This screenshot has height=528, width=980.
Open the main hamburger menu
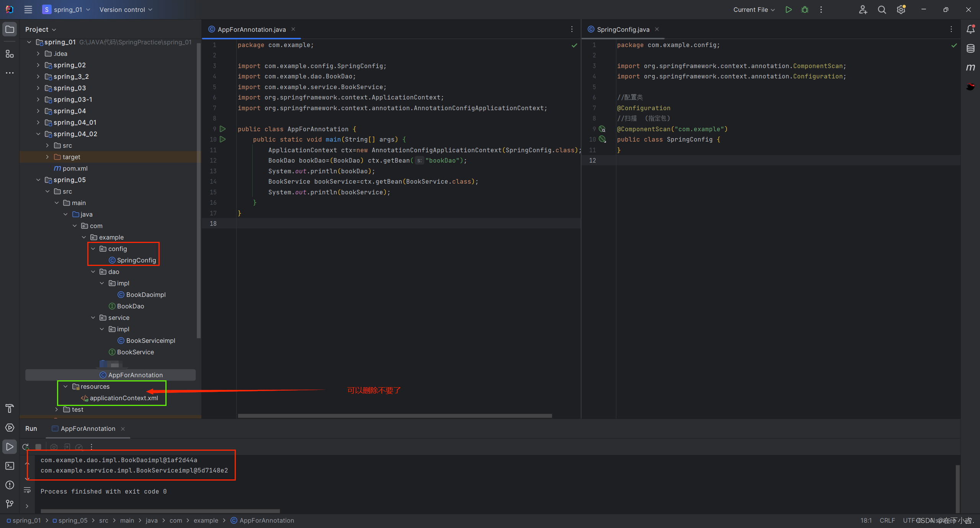pos(28,10)
